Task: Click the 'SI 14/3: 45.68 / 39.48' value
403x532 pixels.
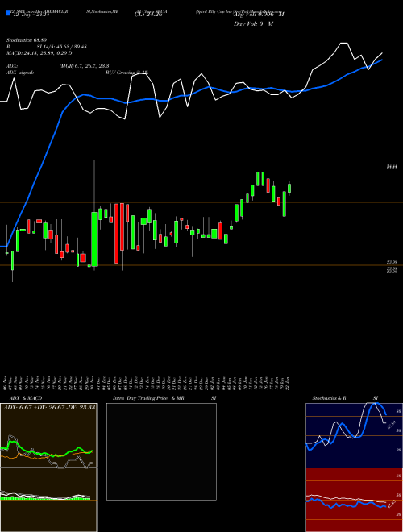Action: point(62,47)
